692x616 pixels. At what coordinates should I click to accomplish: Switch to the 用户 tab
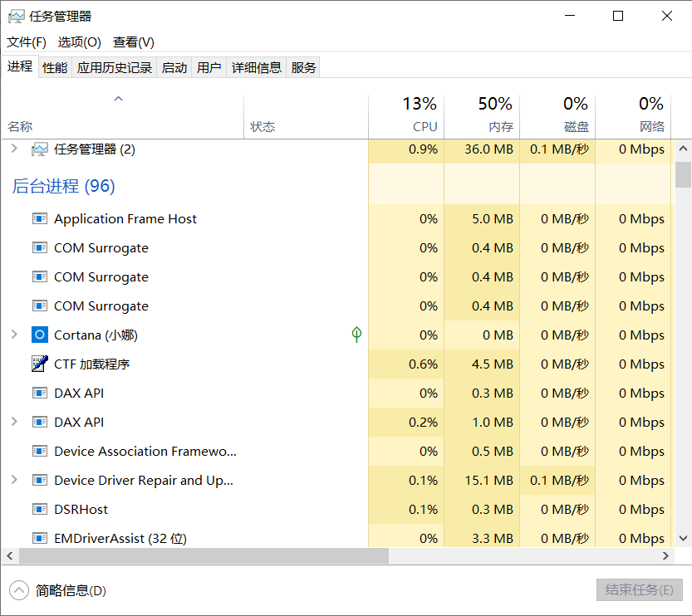pos(209,67)
